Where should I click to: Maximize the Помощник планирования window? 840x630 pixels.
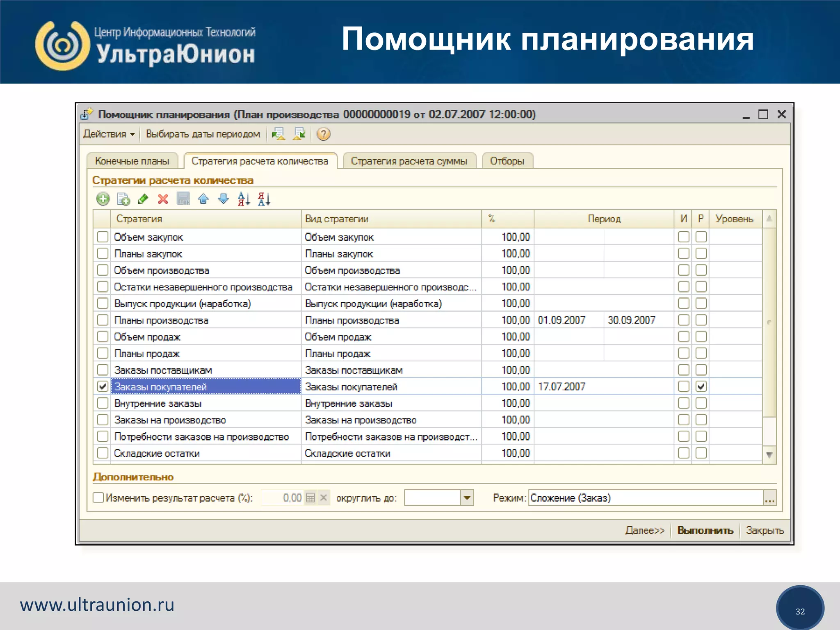tap(763, 114)
